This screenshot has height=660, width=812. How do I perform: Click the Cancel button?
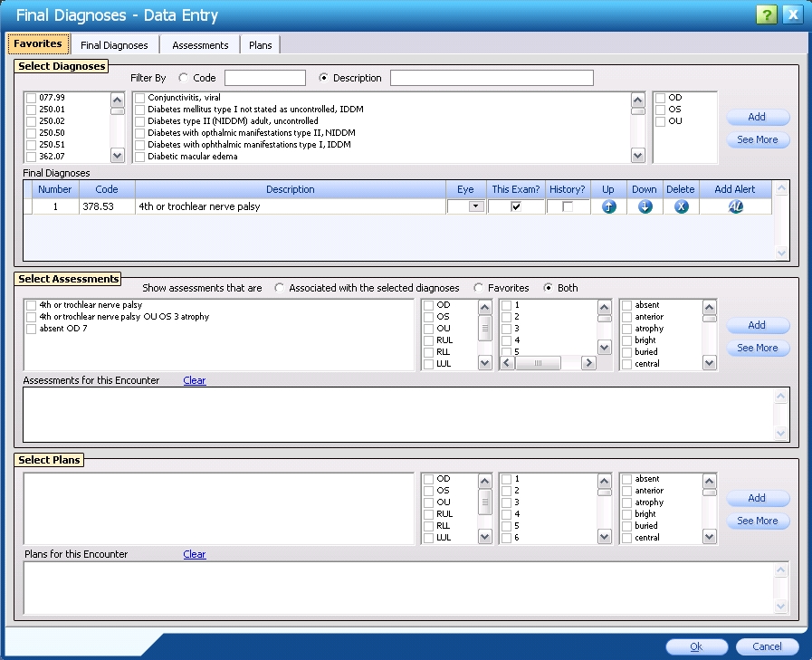tap(767, 646)
